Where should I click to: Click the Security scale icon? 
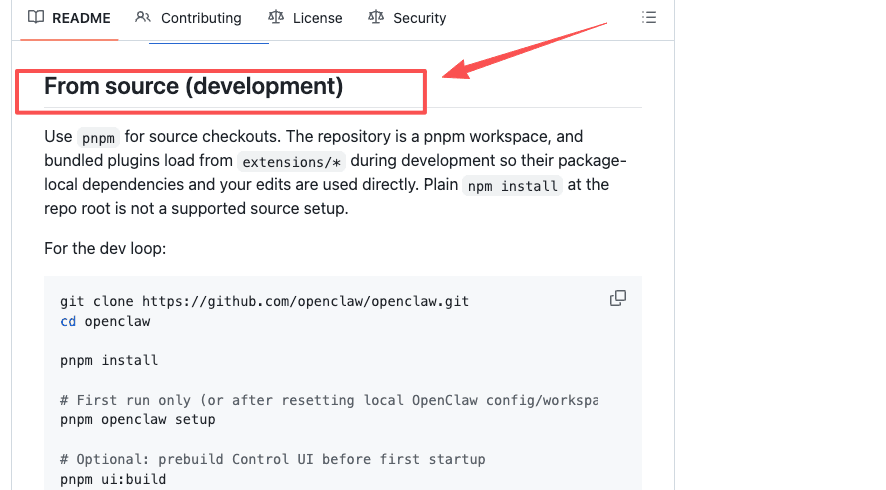(376, 18)
